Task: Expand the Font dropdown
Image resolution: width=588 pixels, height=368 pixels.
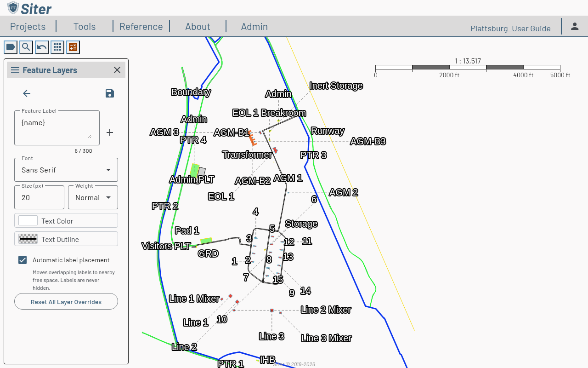Action: tap(66, 170)
